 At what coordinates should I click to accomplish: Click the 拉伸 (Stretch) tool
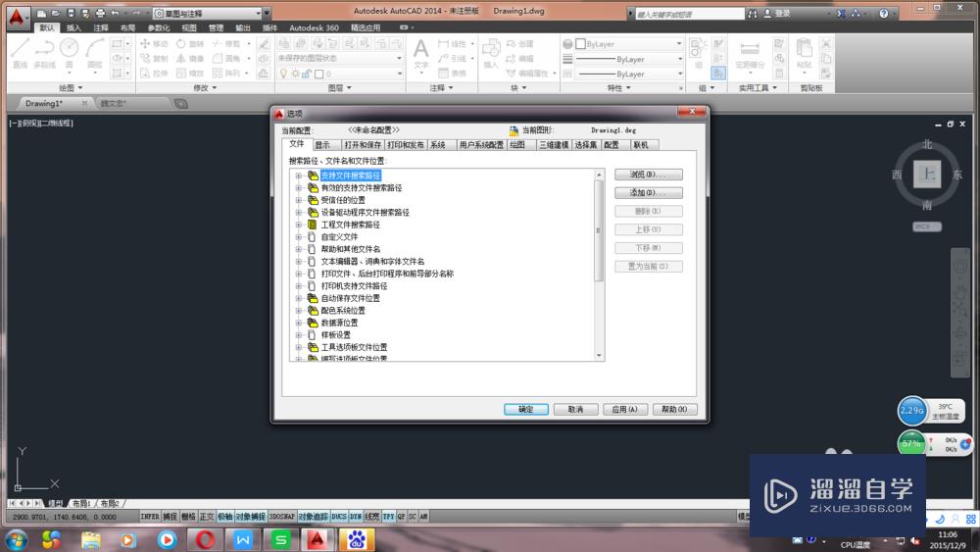154,74
